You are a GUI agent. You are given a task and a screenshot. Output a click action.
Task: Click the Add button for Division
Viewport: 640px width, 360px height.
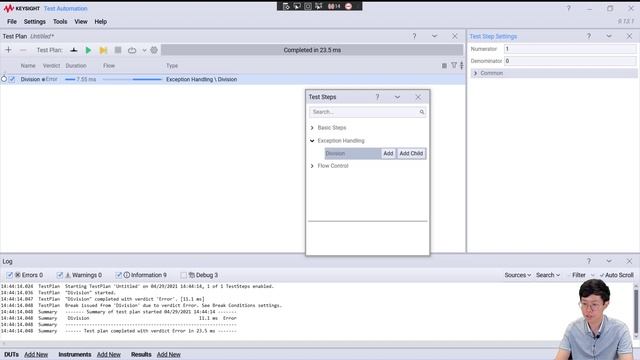[x=388, y=153]
